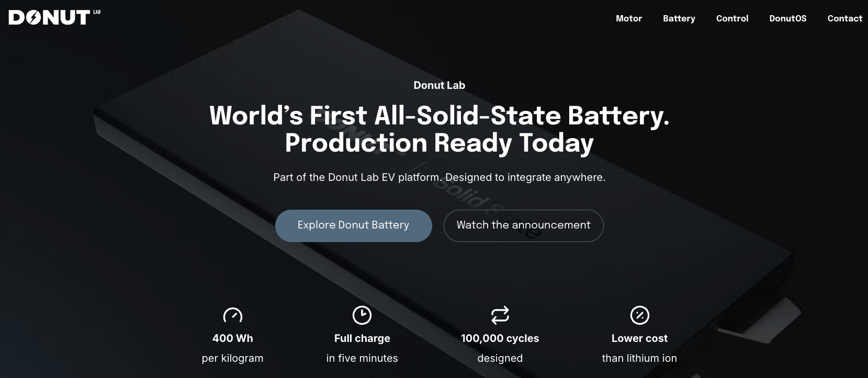
Task: Click the Watch the announcement button
Action: (524, 226)
